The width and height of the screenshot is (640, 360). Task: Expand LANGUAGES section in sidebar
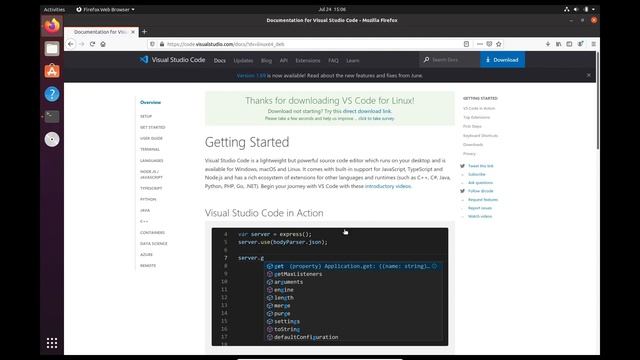[151, 160]
